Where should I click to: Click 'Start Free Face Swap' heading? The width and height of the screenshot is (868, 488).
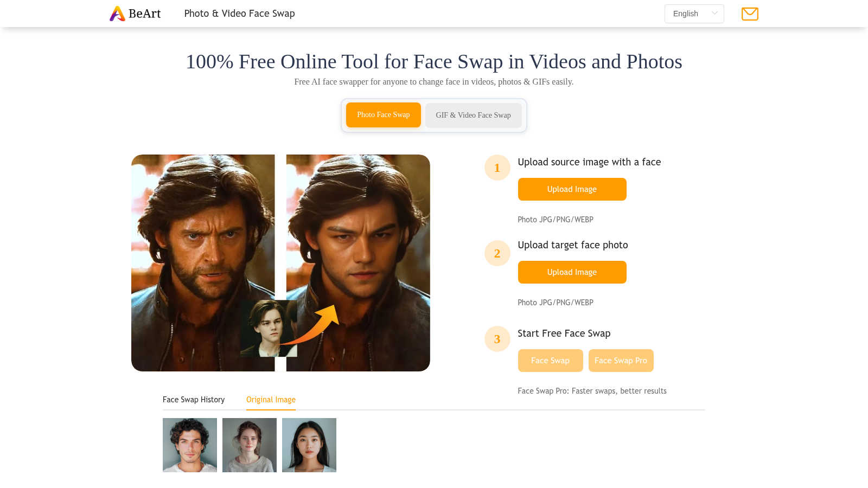(564, 333)
